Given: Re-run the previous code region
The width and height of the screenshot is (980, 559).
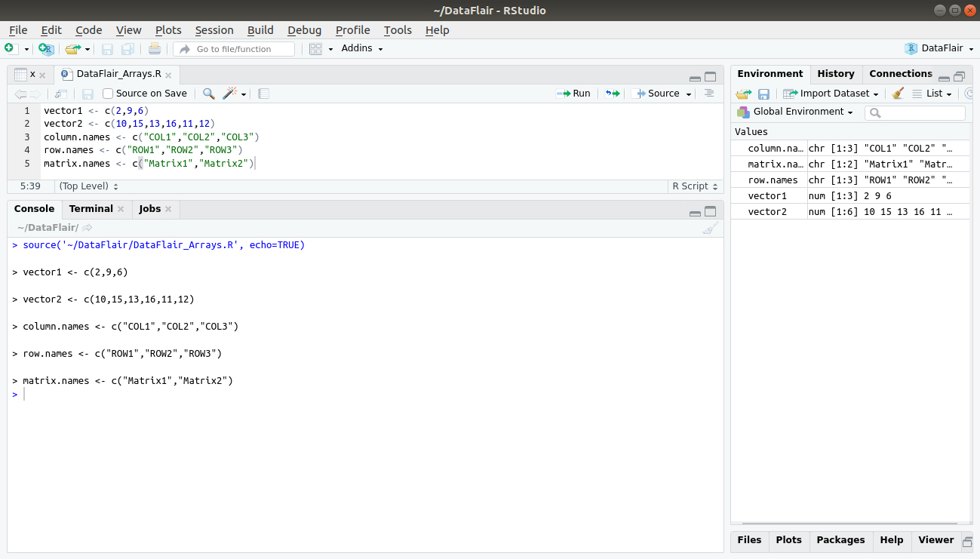Looking at the screenshot, I should point(613,94).
